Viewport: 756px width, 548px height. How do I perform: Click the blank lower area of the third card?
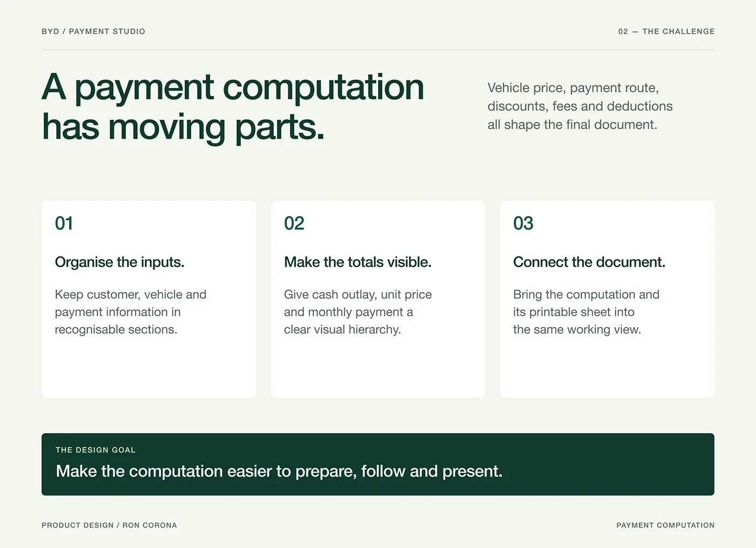(x=607, y=369)
